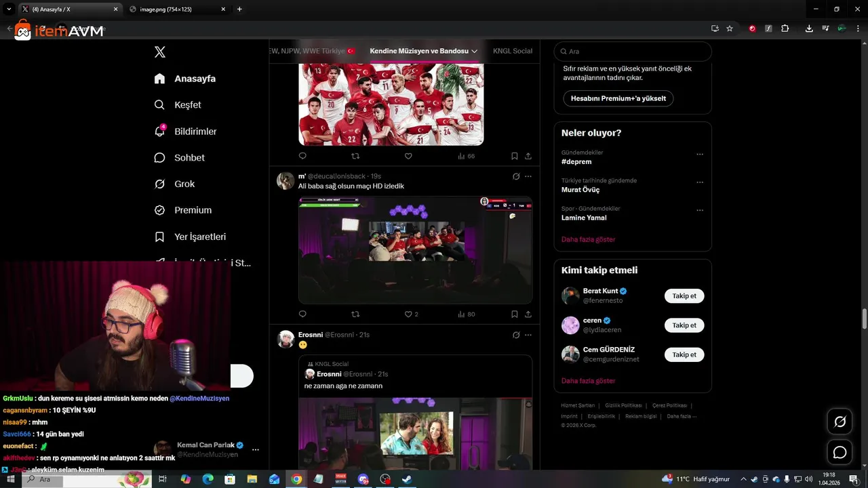Open Chrome tab search dropdown arrow
Image resolution: width=868 pixels, height=488 pixels.
(9, 9)
